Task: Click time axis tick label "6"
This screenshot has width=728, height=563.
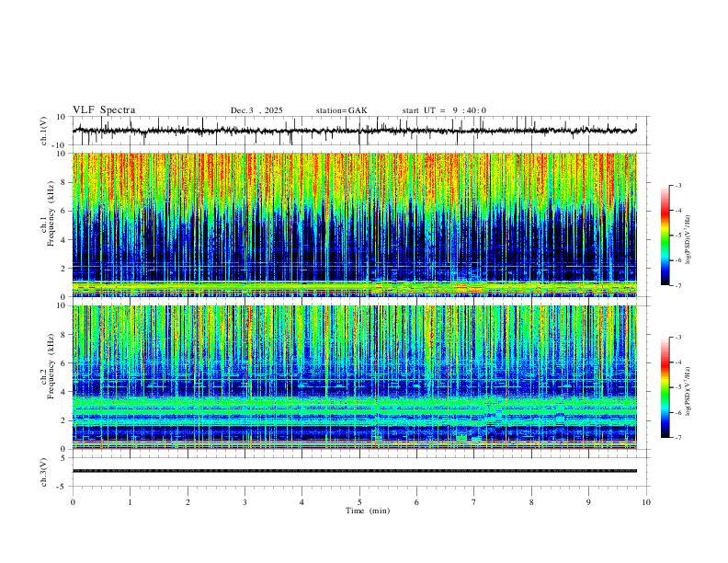Action: pyautogui.click(x=417, y=502)
